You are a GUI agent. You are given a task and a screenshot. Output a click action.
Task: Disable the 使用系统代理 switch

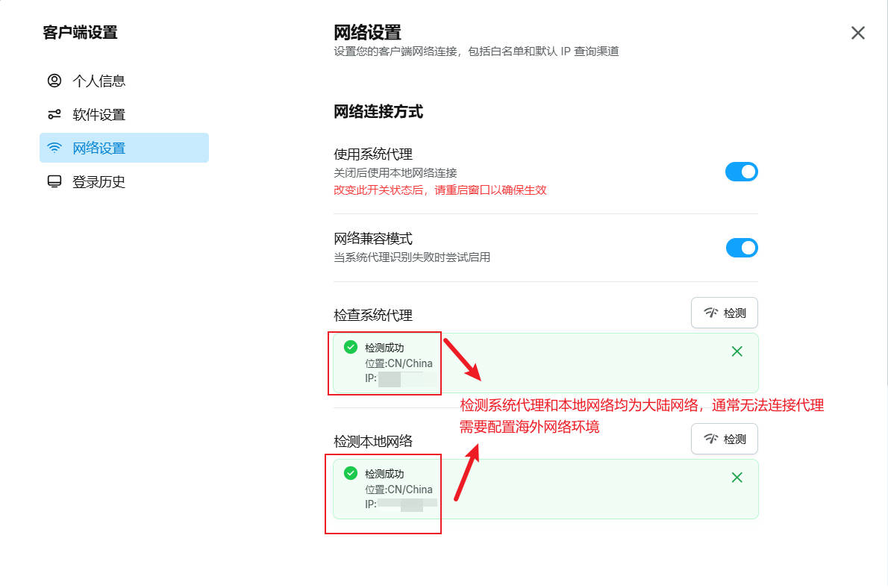click(x=742, y=172)
